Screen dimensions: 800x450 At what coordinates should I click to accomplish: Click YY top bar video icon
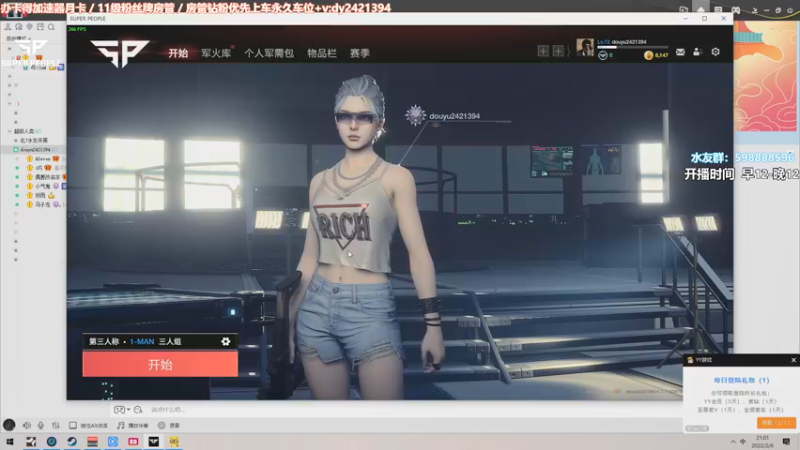683,10
